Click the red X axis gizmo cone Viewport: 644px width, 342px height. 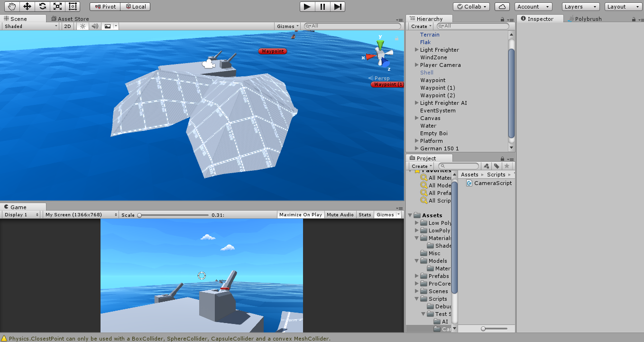click(x=370, y=57)
